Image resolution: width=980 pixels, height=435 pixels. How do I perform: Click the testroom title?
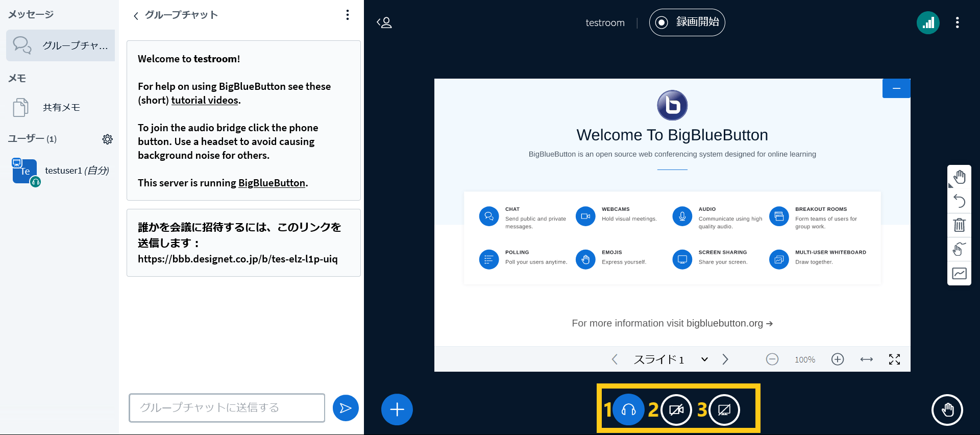pos(605,22)
